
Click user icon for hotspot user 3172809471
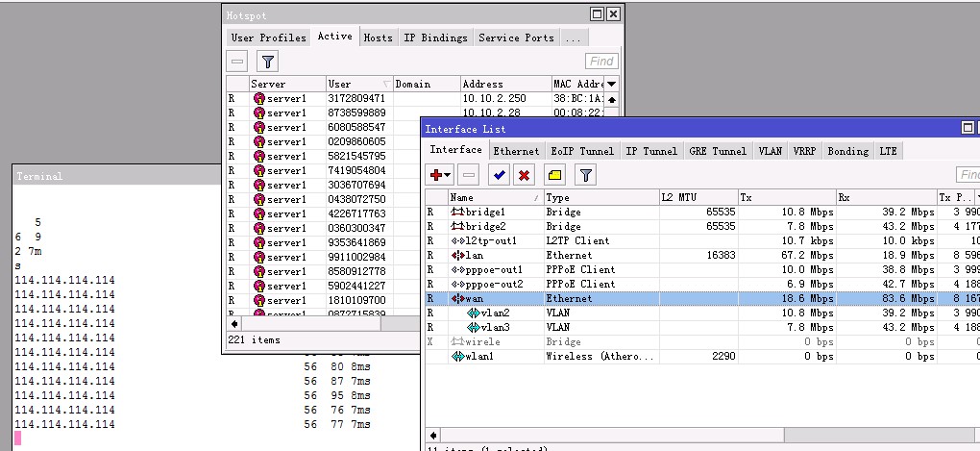pos(259,98)
